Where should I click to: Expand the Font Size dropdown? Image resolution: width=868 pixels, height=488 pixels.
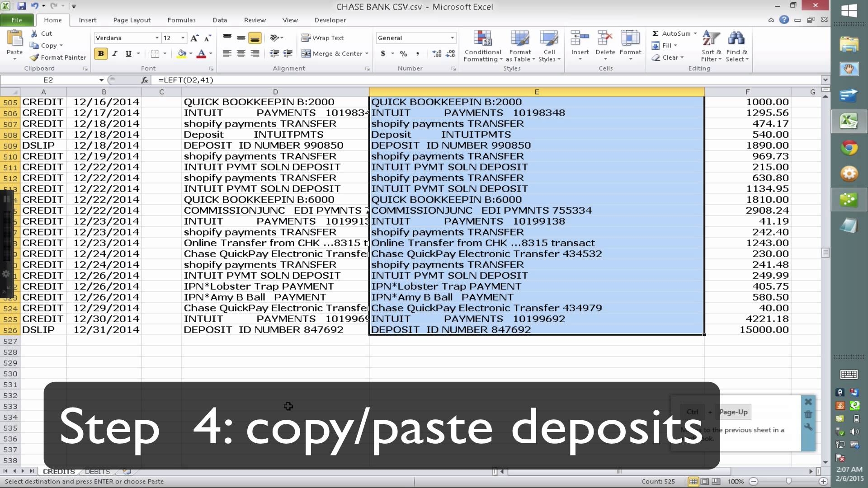[183, 38]
